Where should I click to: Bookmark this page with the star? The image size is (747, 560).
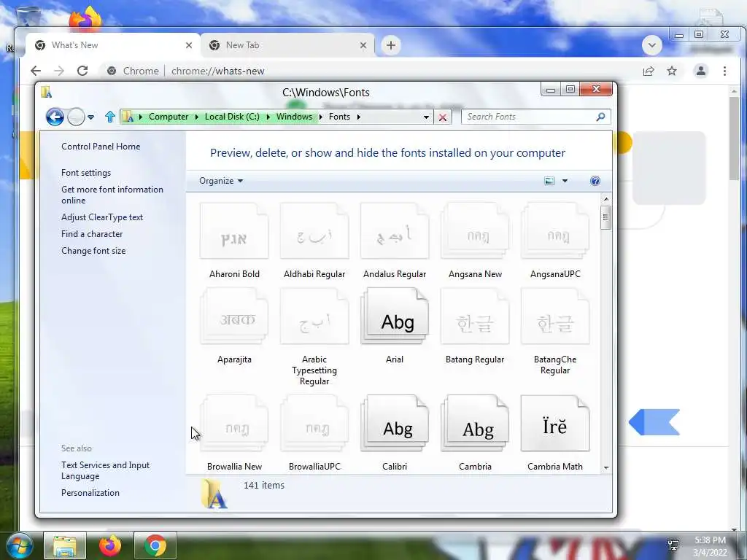pos(672,71)
